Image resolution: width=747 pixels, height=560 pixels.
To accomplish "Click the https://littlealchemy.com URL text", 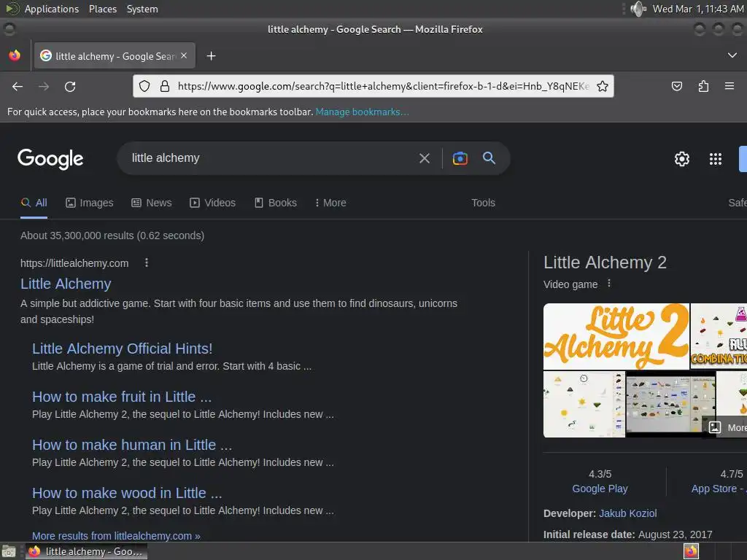I will point(74,263).
